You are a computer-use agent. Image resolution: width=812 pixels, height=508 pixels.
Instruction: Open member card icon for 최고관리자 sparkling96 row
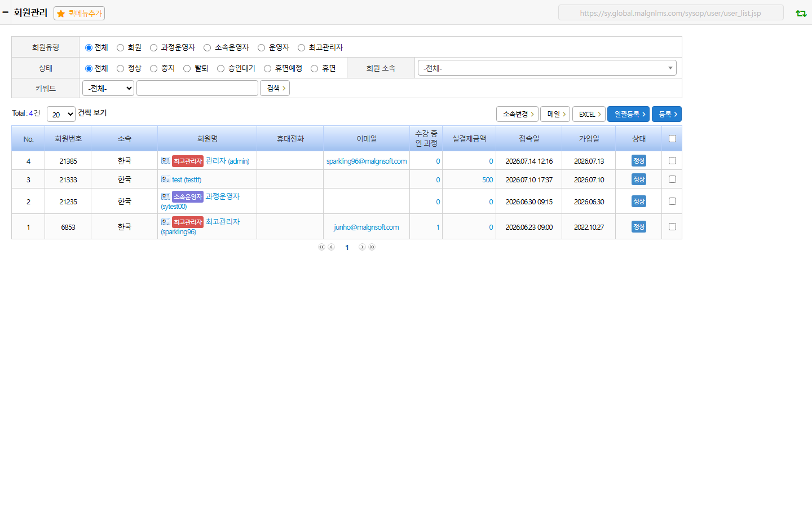tap(165, 222)
